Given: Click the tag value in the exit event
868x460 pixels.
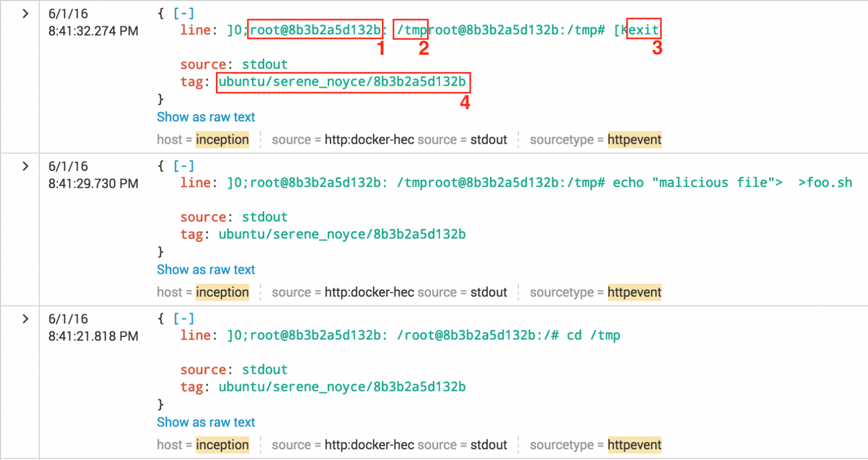Looking at the screenshot, I should pos(342,82).
